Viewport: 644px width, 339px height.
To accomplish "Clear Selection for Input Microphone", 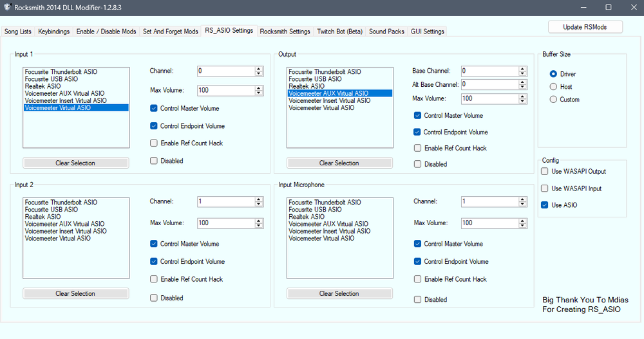I will pyautogui.click(x=339, y=293).
